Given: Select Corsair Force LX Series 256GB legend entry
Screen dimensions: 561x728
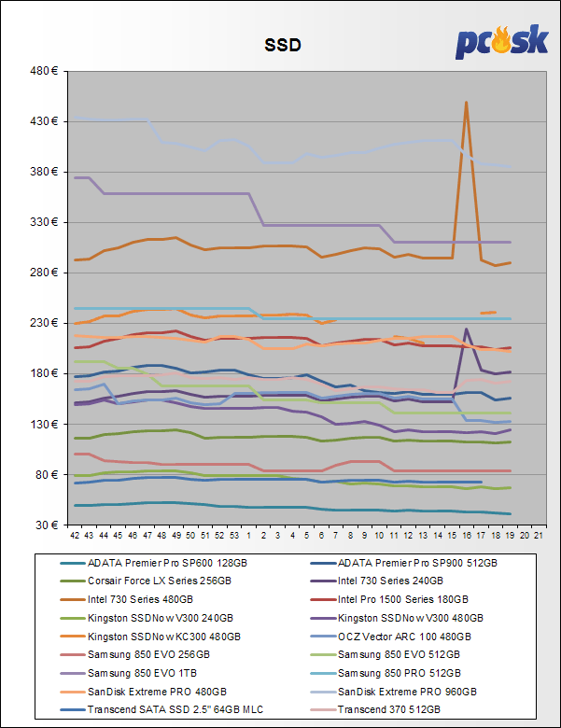Looking at the screenshot, I should point(146,581).
